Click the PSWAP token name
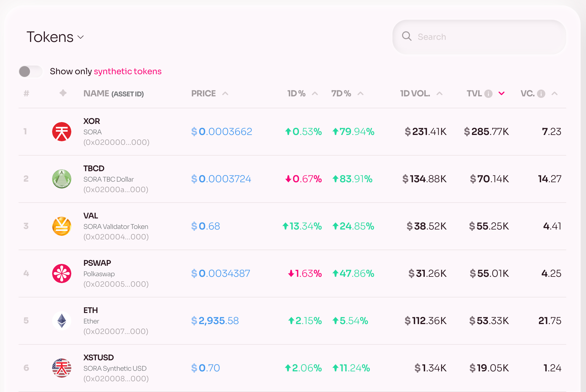Image resolution: width=586 pixels, height=392 pixels. 97,263
